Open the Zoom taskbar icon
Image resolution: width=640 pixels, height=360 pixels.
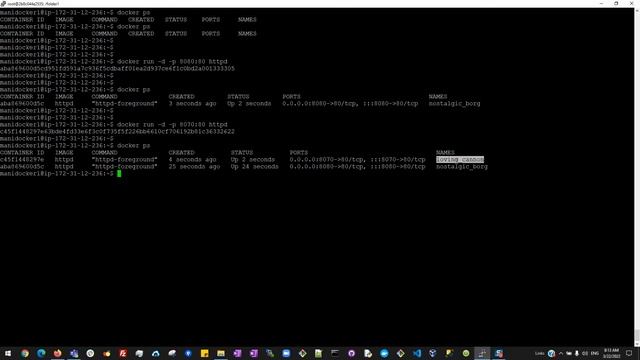(x=286, y=353)
